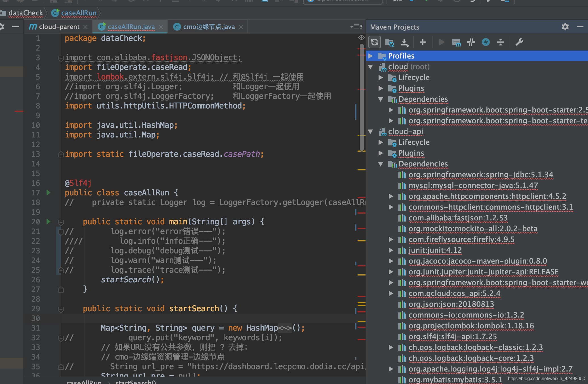Image resolution: width=588 pixels, height=384 pixels.
Task: Switch to cloud-parent editor tab
Action: point(59,27)
